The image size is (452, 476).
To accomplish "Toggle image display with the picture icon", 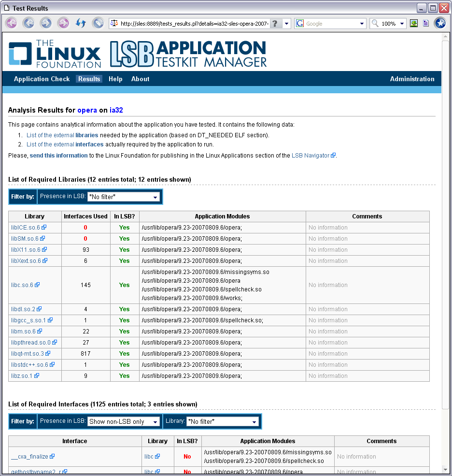I will point(414,23).
